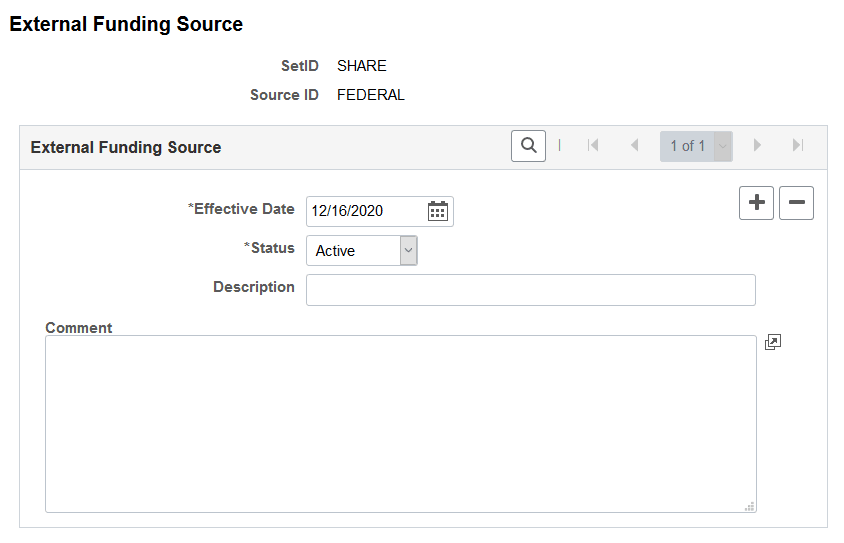The height and width of the screenshot is (543, 844).
Task: Click the search magnifier icon in grid header
Action: tap(528, 146)
